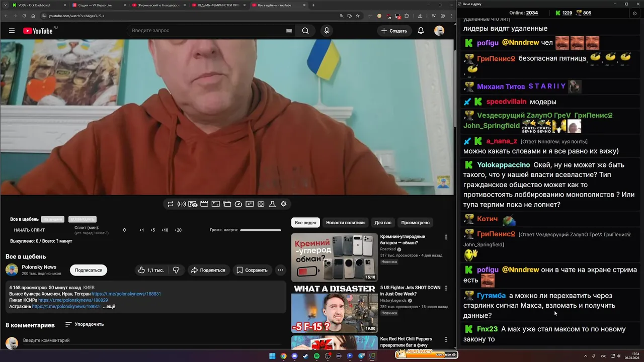Open YouTube notifications bell
The height and width of the screenshot is (362, 644).
(421, 31)
